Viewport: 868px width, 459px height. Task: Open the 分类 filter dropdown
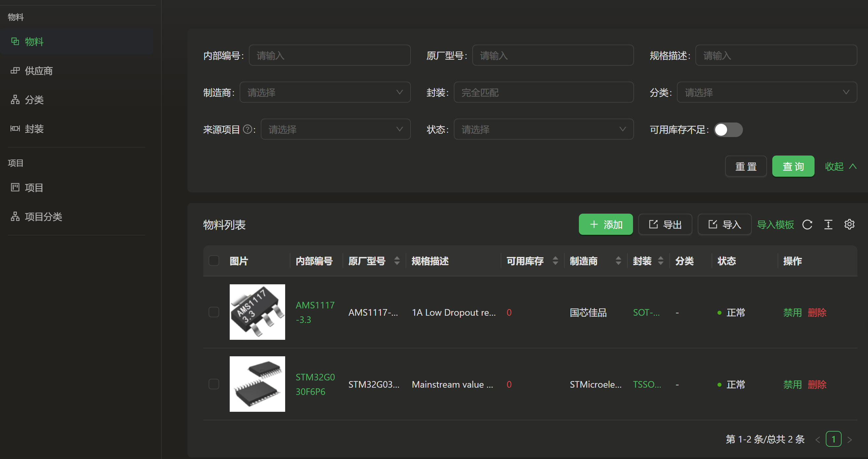click(767, 92)
